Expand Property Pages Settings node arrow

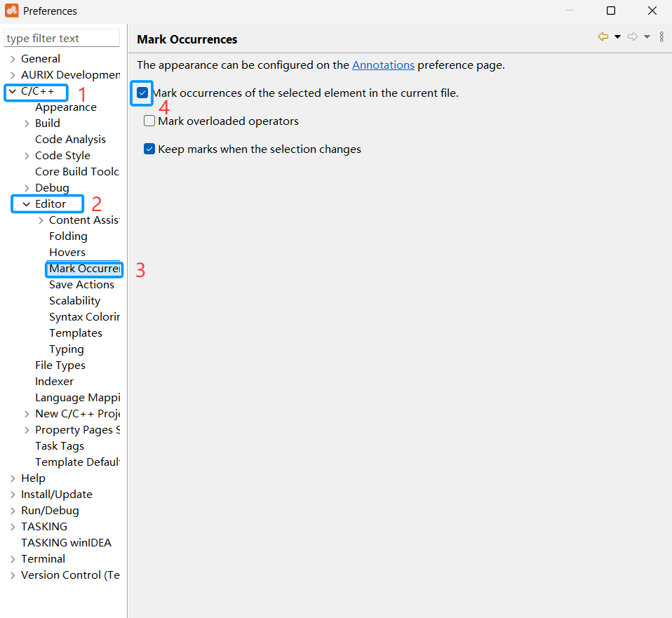click(27, 430)
